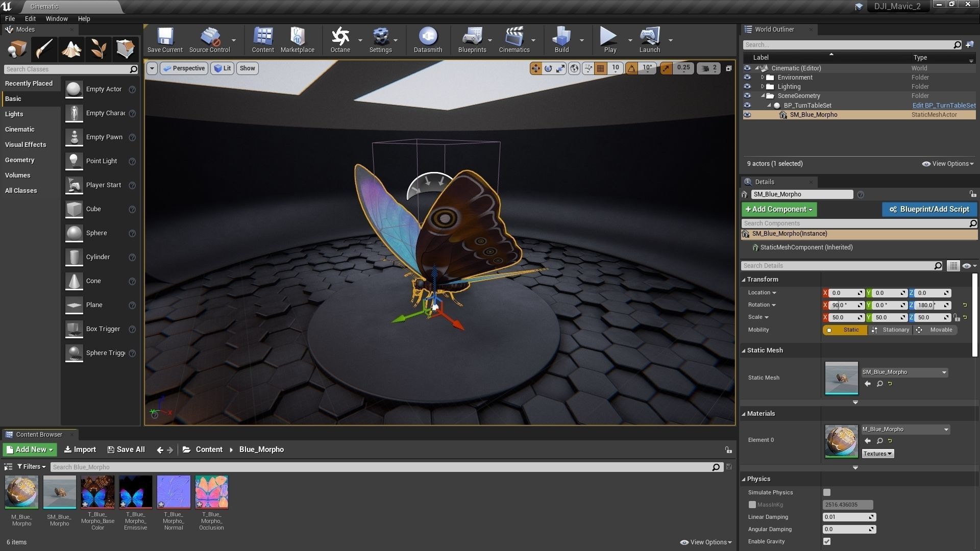This screenshot has width=980, height=551.
Task: Select the T_Blue_Morpho_Emissive texture thumbnail
Action: click(135, 492)
